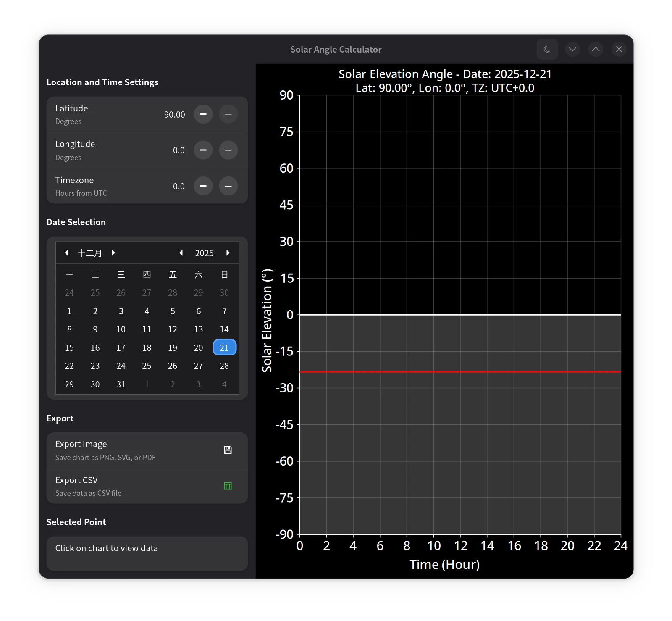672x621 pixels.
Task: Close the Solar Angle Calculator window
Action: point(619,49)
